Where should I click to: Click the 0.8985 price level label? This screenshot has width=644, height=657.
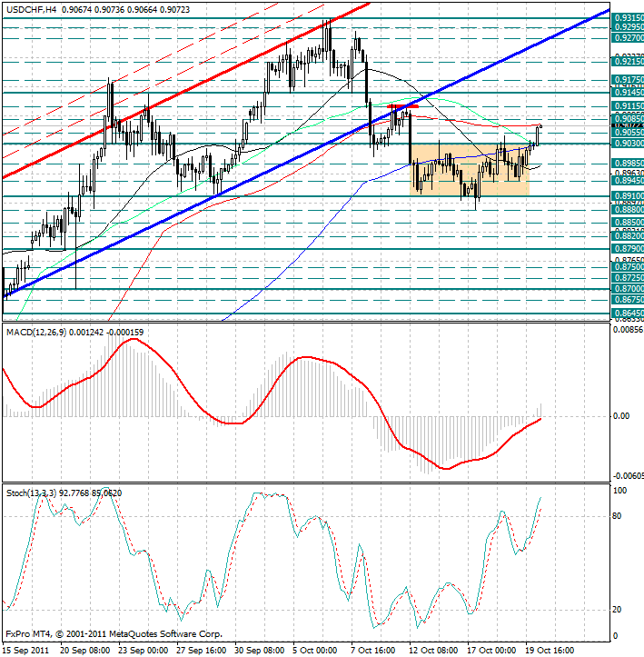(x=628, y=164)
